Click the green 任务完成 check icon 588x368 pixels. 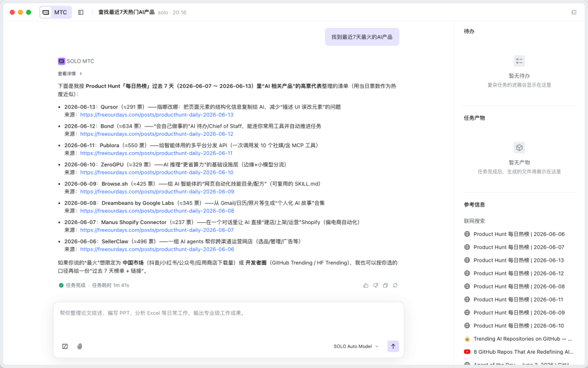coord(61,285)
